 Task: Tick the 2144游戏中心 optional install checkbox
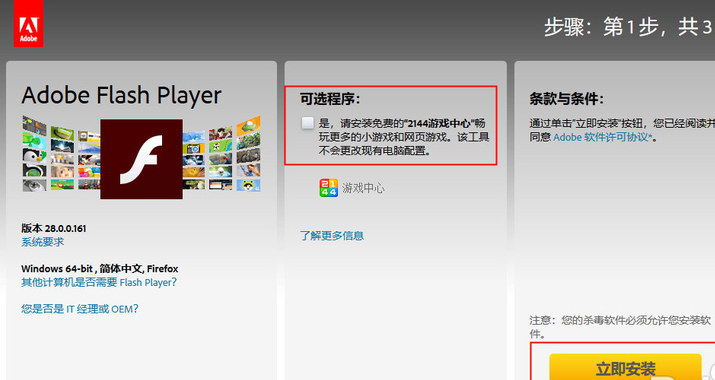coord(308,123)
